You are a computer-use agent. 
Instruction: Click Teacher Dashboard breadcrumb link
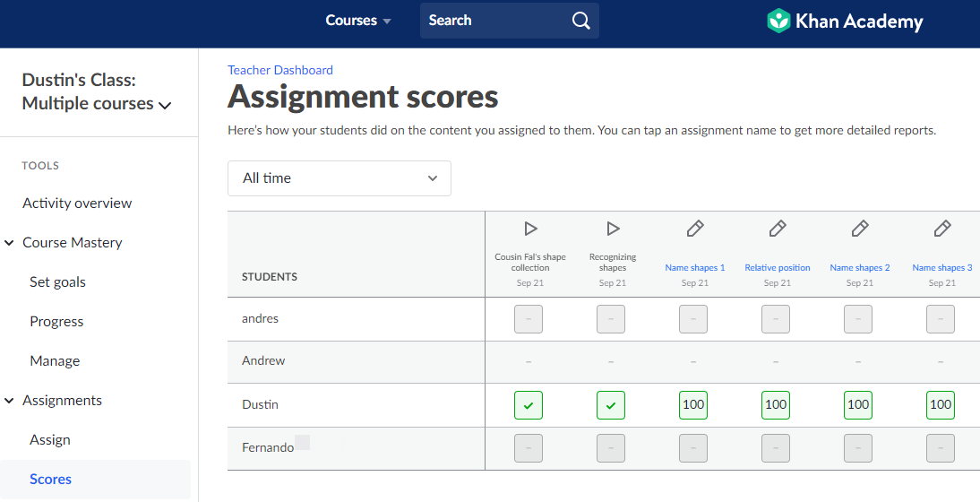tap(280, 70)
